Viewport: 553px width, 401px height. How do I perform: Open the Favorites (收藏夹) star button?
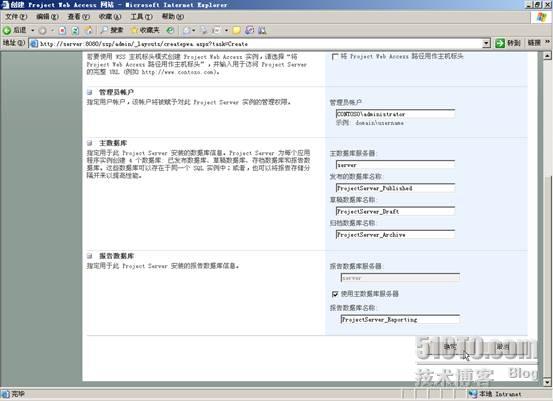coord(145,30)
